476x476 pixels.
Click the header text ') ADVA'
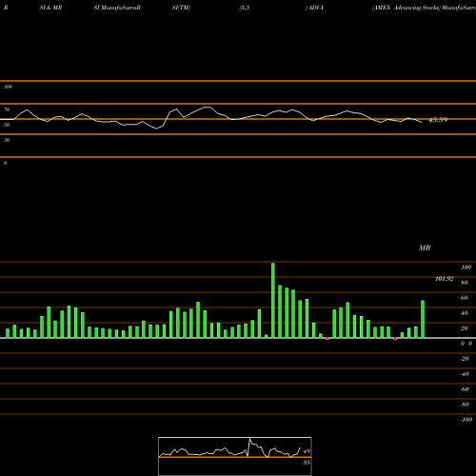[314, 8]
